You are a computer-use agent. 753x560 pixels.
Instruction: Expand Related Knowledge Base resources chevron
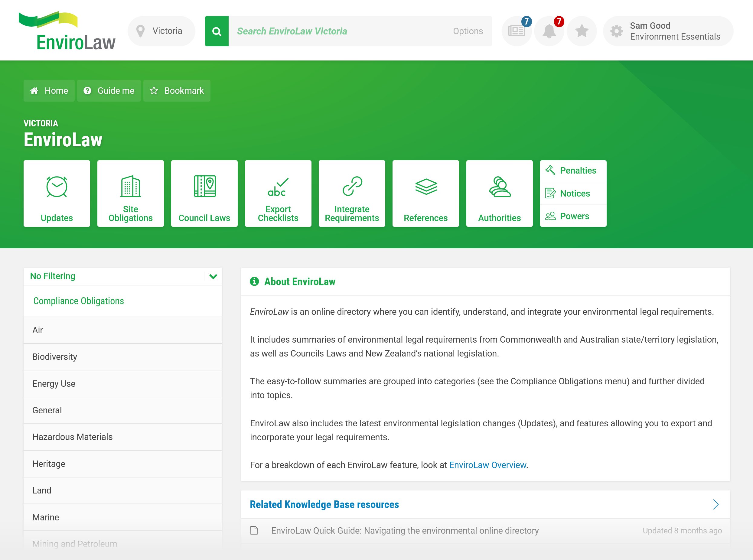716,504
